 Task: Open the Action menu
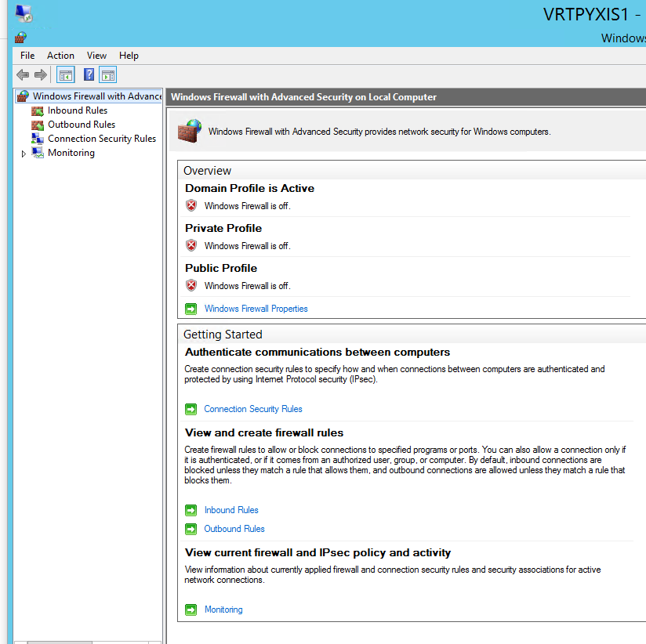[60, 56]
